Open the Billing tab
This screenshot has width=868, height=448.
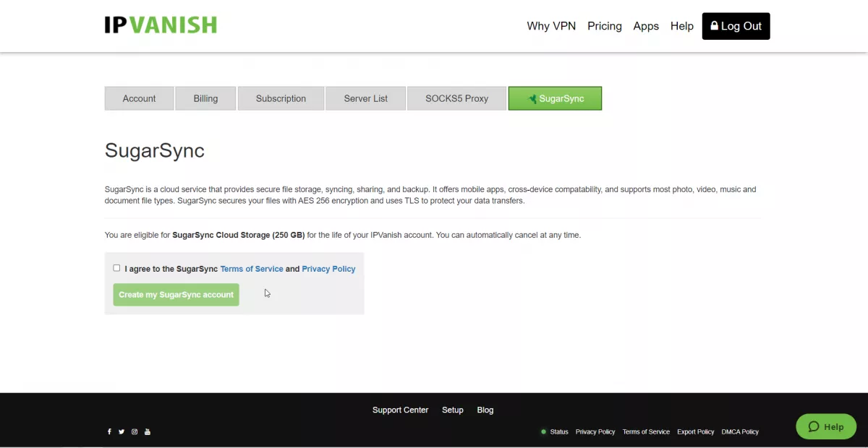coord(205,98)
